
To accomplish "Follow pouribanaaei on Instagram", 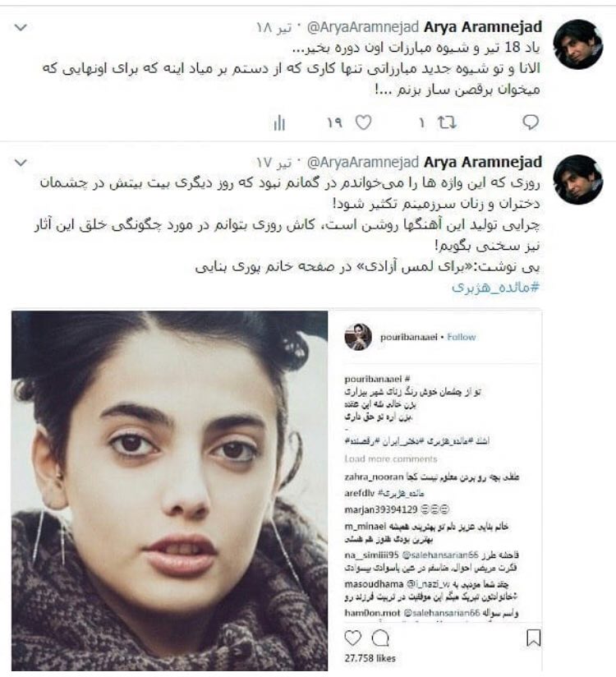I will [462, 337].
